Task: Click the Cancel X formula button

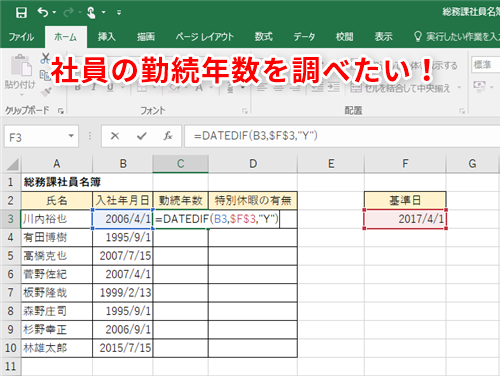Action: pos(115,136)
